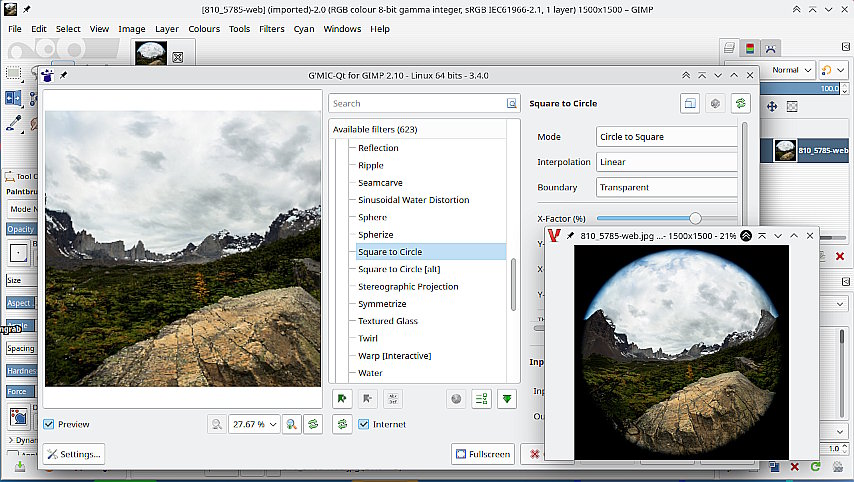Click the Settings... button

[73, 454]
